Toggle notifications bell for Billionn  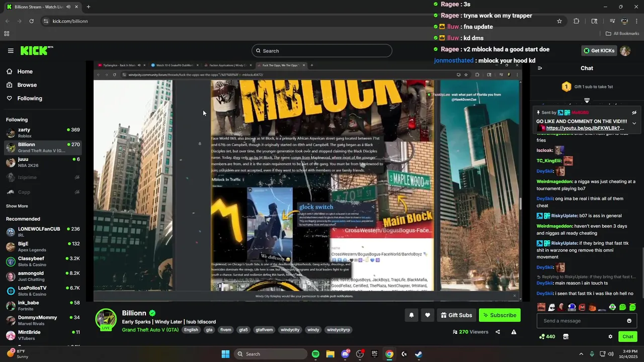(x=411, y=315)
